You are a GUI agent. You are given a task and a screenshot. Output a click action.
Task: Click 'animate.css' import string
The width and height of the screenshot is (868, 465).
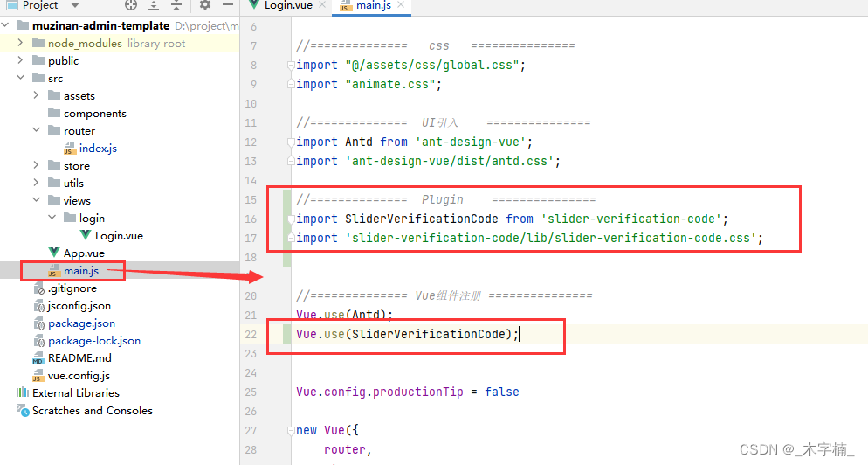pyautogui.click(x=390, y=84)
